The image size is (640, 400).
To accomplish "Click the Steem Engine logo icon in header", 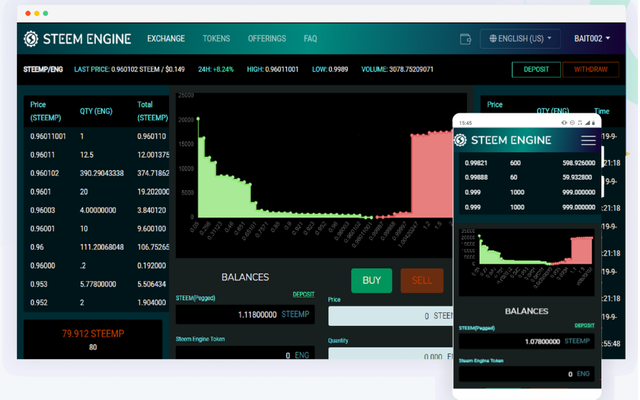I will [31, 39].
